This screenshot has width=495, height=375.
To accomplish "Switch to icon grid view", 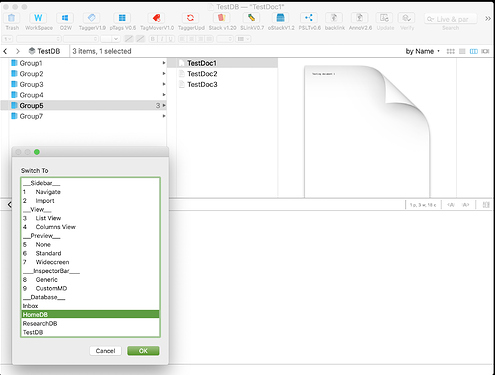I will 450,51.
